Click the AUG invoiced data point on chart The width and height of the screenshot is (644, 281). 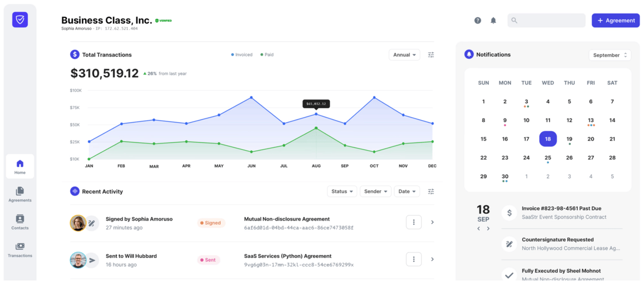pos(316,114)
